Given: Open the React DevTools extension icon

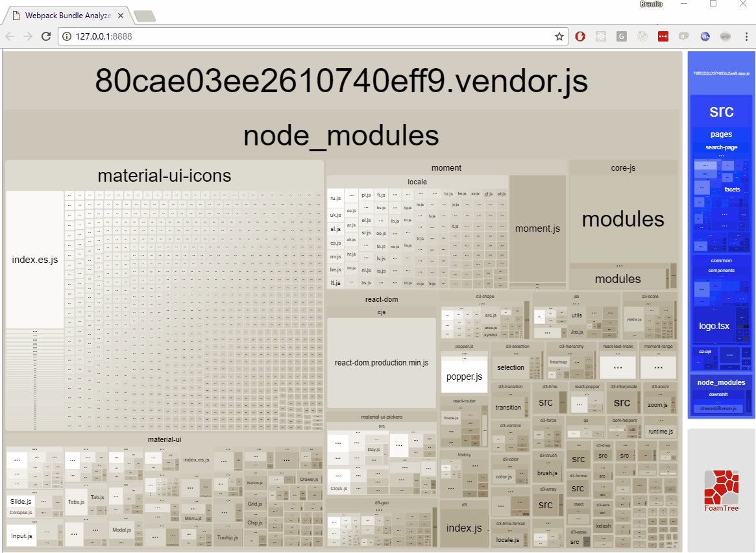Looking at the screenshot, I should [x=601, y=36].
